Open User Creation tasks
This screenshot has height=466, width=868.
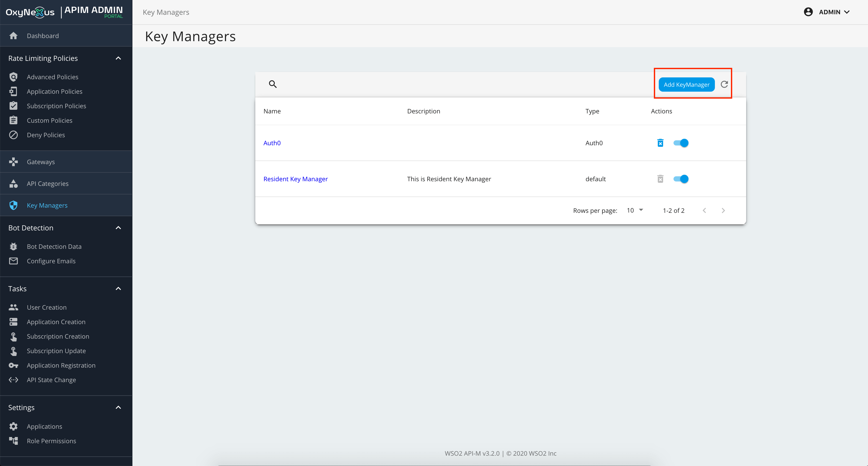point(47,307)
